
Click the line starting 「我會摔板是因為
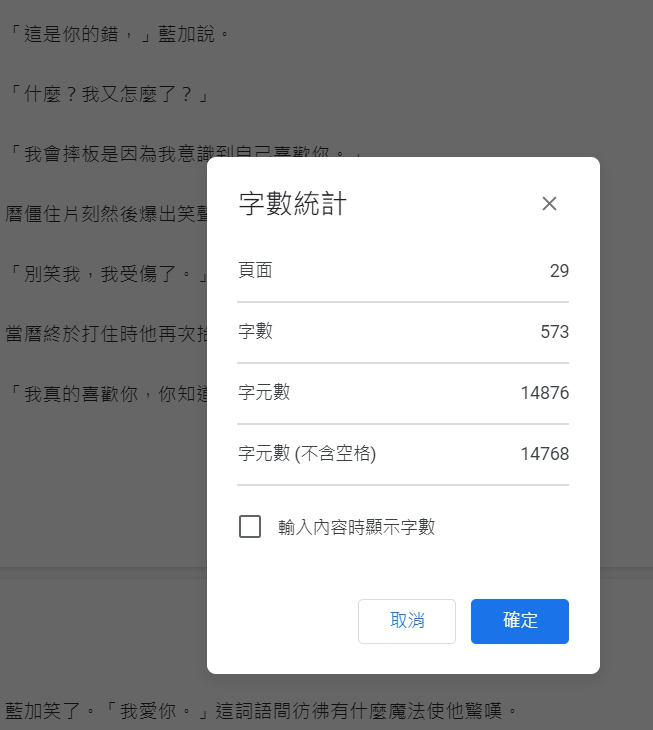click(108, 154)
